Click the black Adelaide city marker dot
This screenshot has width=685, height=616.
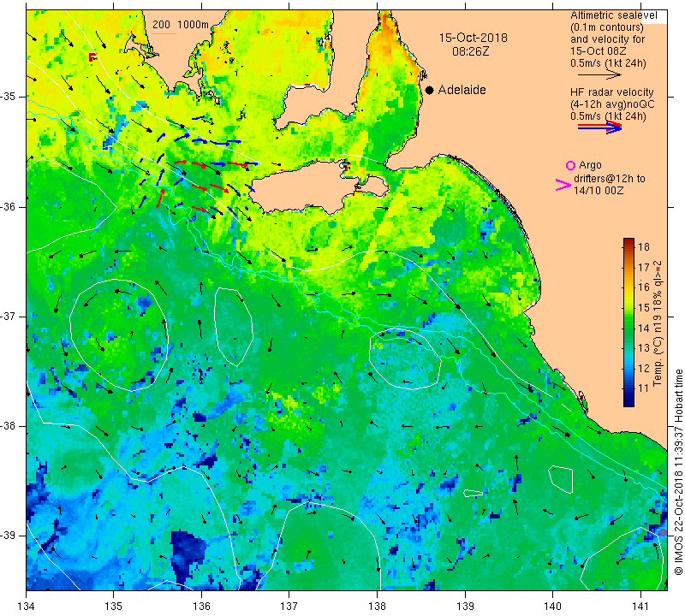click(430, 90)
